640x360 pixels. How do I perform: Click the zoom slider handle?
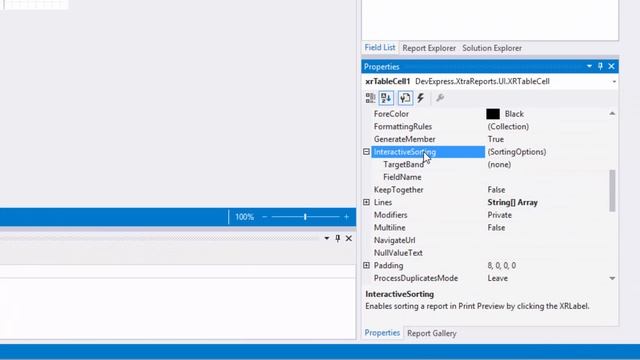coord(305,217)
